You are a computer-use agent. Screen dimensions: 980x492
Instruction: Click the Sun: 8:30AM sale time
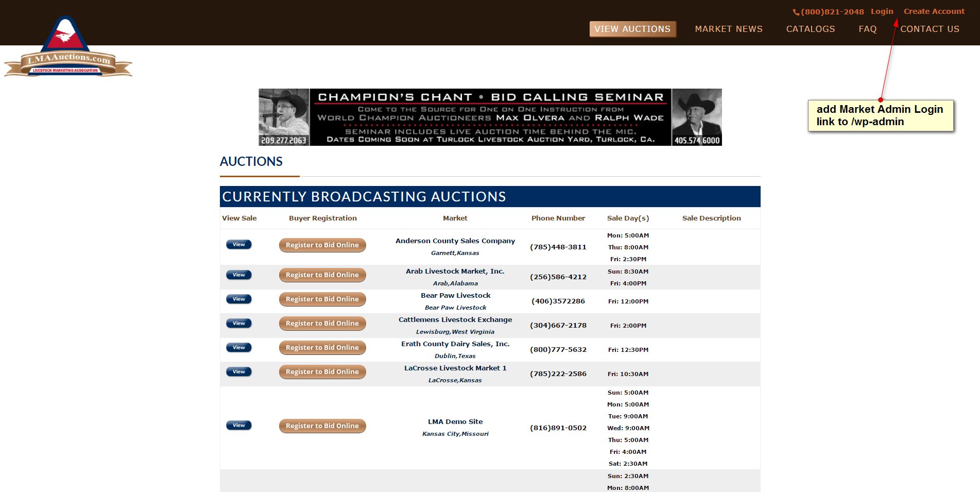(x=628, y=272)
